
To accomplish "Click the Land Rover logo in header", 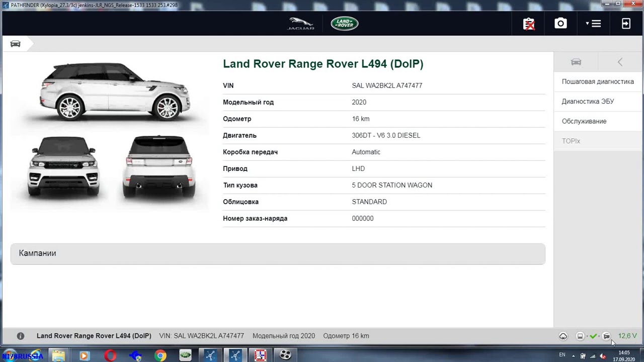I will click(x=345, y=24).
